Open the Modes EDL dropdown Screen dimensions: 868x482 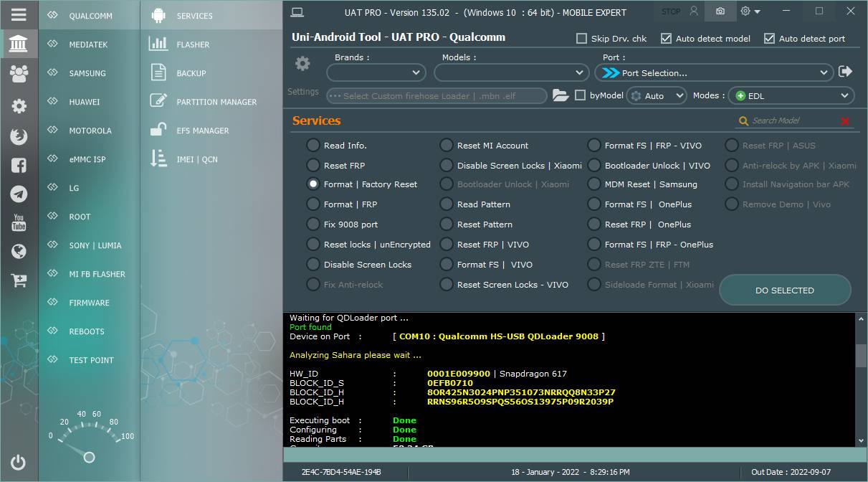point(791,95)
